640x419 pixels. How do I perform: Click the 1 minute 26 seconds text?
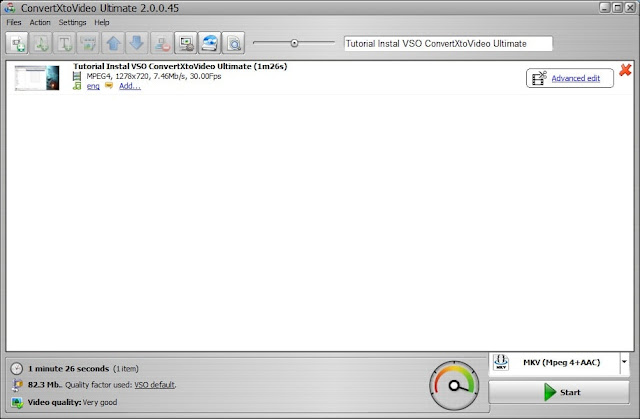pyautogui.click(x=69, y=368)
